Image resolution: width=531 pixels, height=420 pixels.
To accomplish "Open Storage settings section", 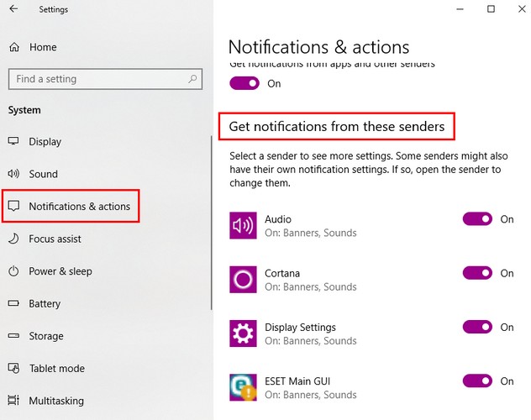I will coord(45,336).
